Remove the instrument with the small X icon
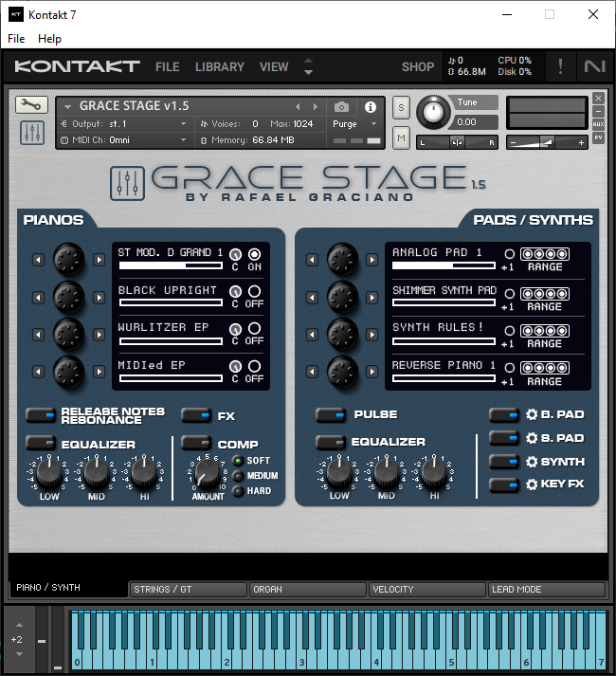Screen dimensions: 616x676 598,98
